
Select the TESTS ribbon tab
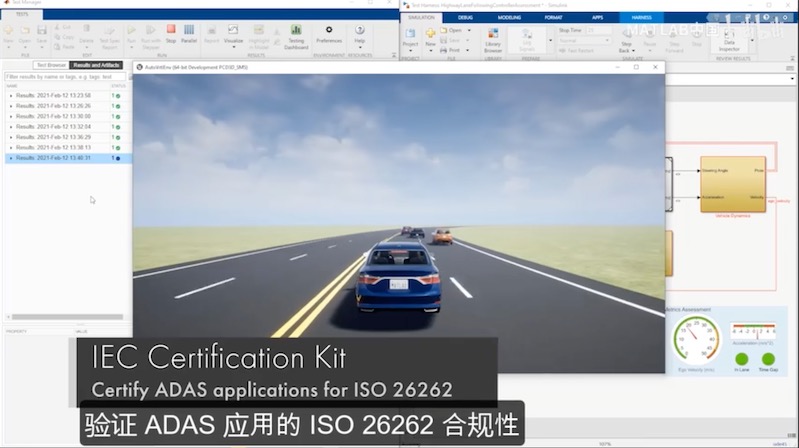(x=22, y=14)
